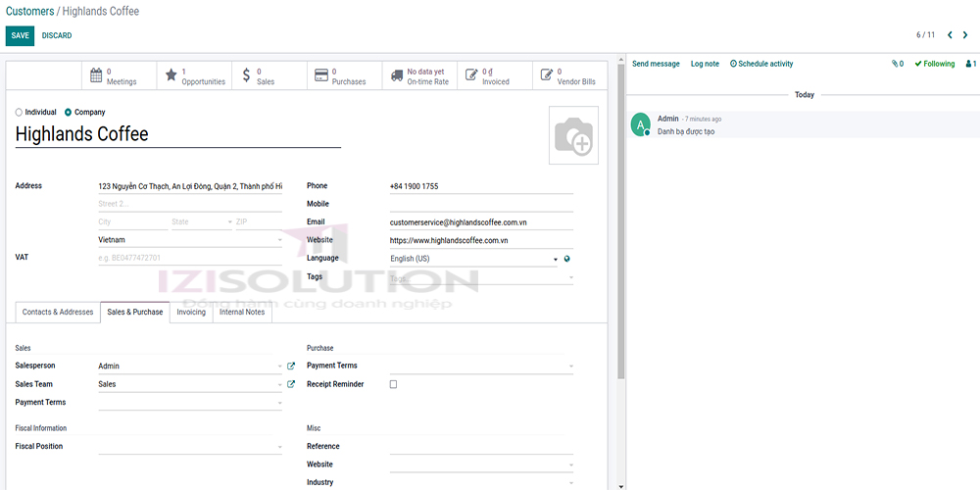Screen dimensions: 980x490
Task: Go back to Customers via breadcrumb
Action: pos(30,11)
